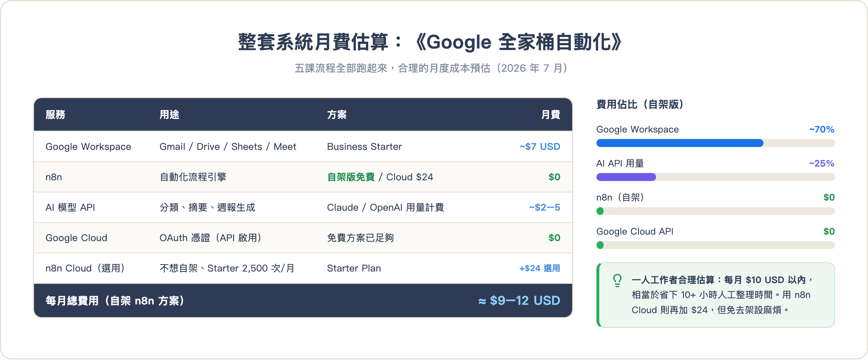The image size is (868, 362).
Task: Click the 分類、摘要、週報生成 cell
Action: [x=207, y=207]
